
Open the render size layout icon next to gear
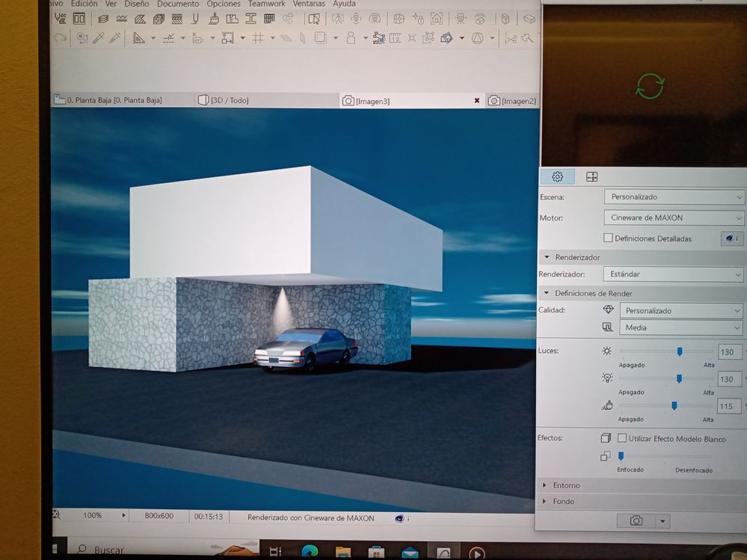pyautogui.click(x=591, y=176)
